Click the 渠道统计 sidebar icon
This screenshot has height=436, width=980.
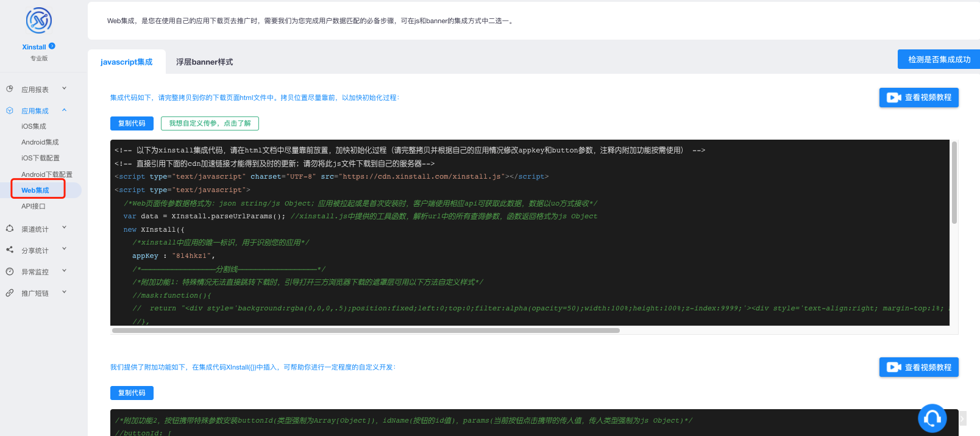(10, 229)
